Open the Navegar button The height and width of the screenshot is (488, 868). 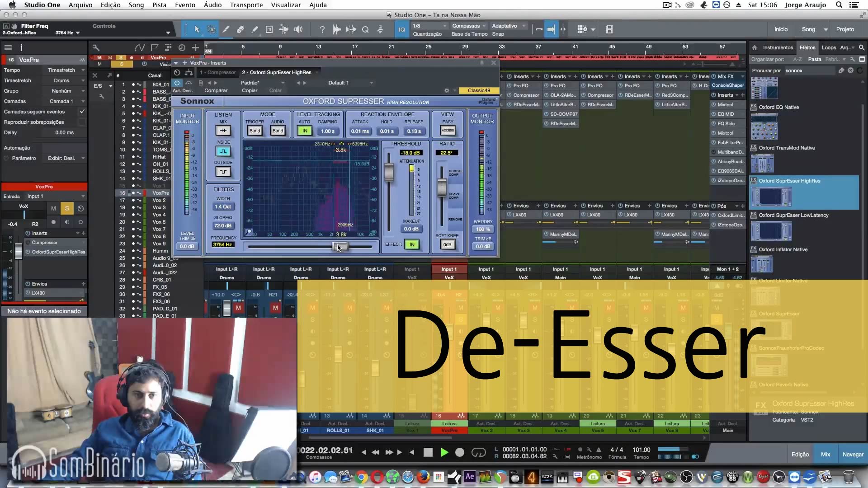point(853,455)
